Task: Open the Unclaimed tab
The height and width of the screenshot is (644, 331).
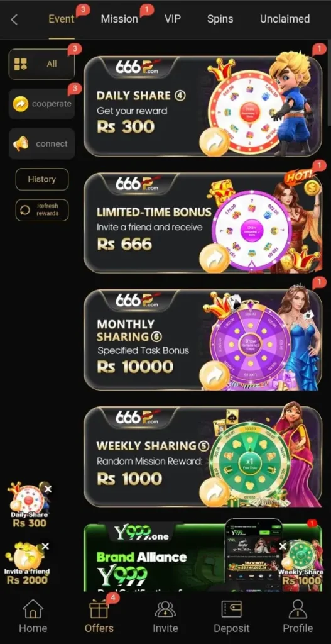Action: (285, 19)
